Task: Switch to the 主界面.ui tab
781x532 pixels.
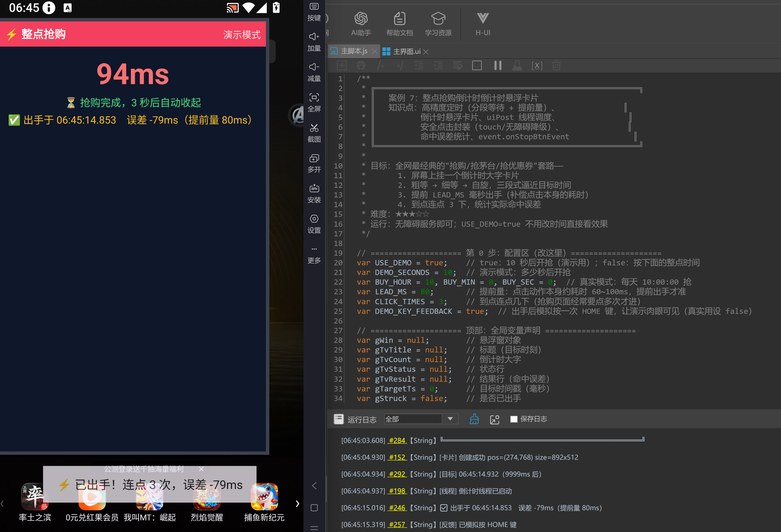Action: point(407,51)
